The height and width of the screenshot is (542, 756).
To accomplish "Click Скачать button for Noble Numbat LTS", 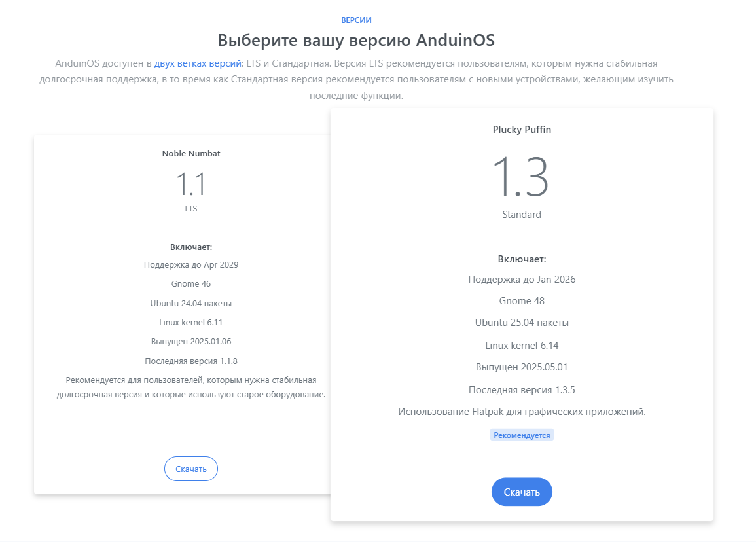I will (190, 469).
